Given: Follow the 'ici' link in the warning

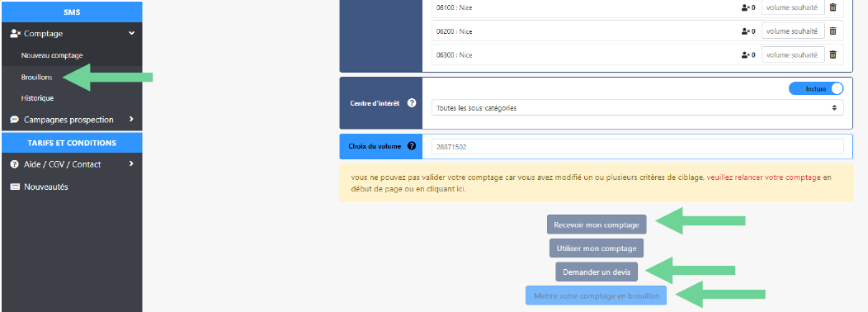Looking at the screenshot, I should click(x=460, y=189).
